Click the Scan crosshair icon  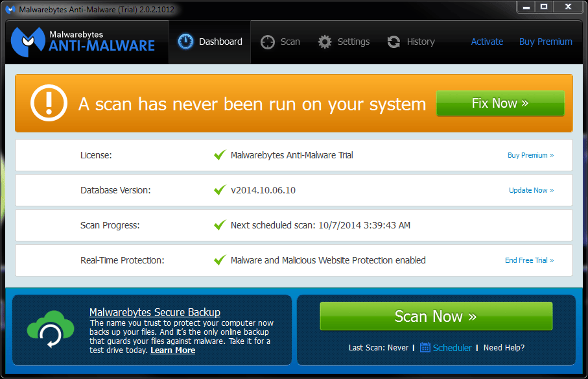[268, 42]
